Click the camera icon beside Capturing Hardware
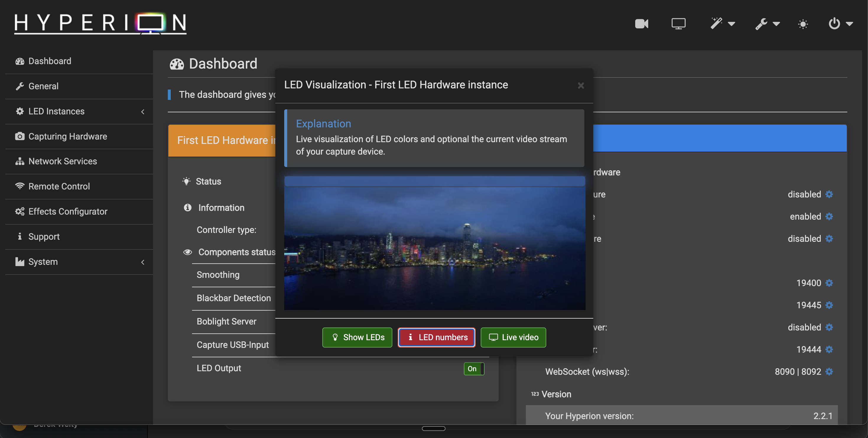 (20, 136)
